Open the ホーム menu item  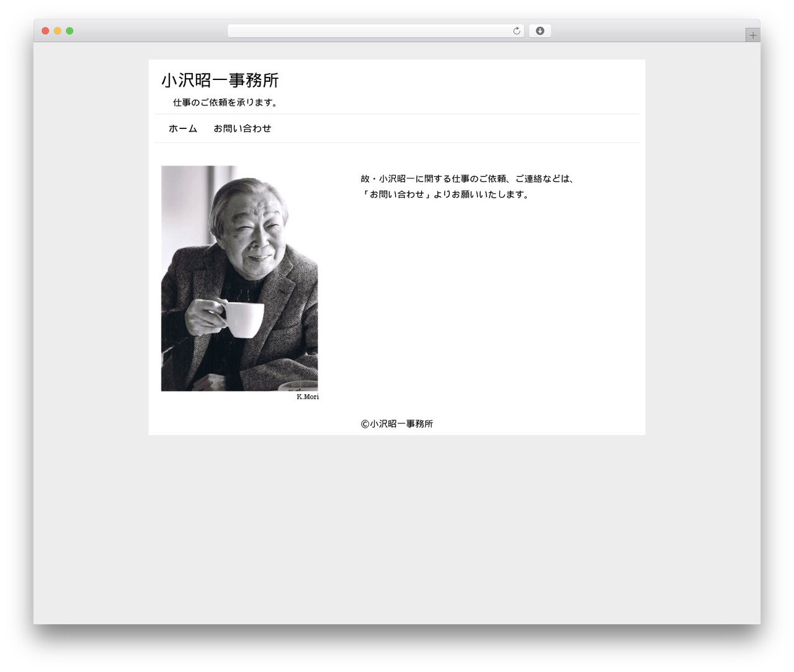pyautogui.click(x=183, y=128)
